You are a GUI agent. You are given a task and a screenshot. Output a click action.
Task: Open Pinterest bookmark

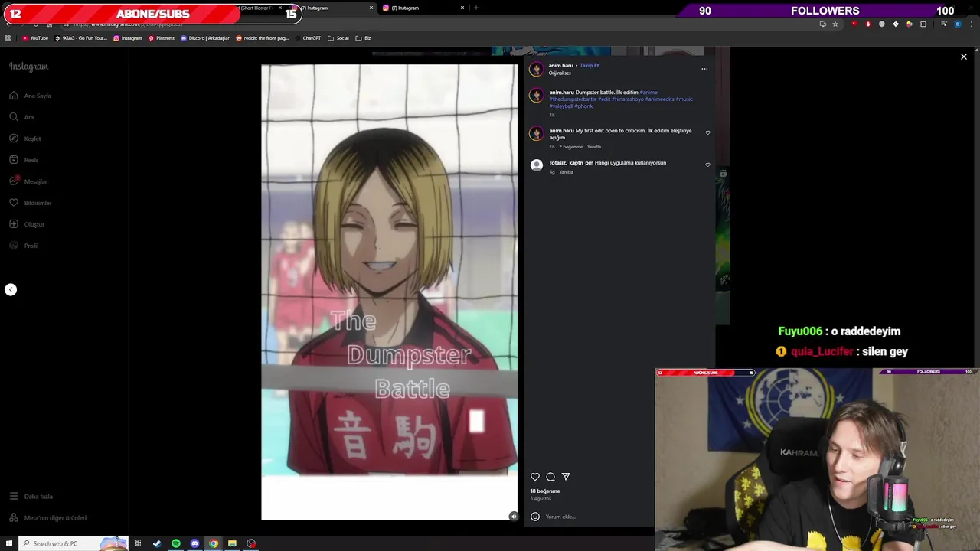click(162, 38)
